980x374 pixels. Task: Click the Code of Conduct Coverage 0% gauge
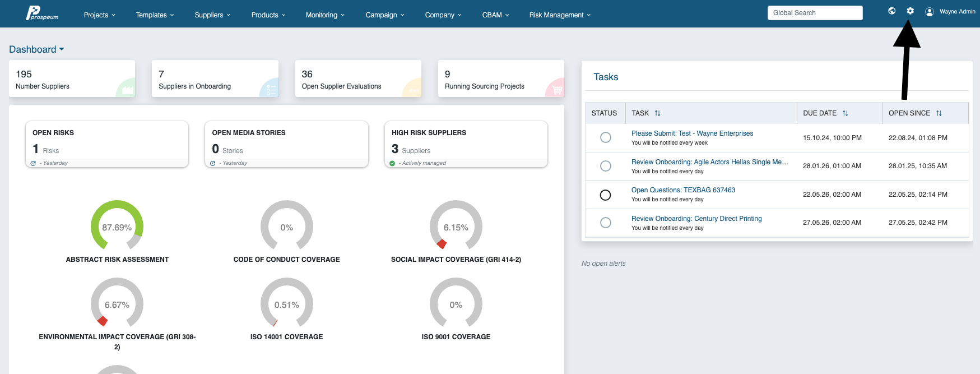click(x=287, y=225)
